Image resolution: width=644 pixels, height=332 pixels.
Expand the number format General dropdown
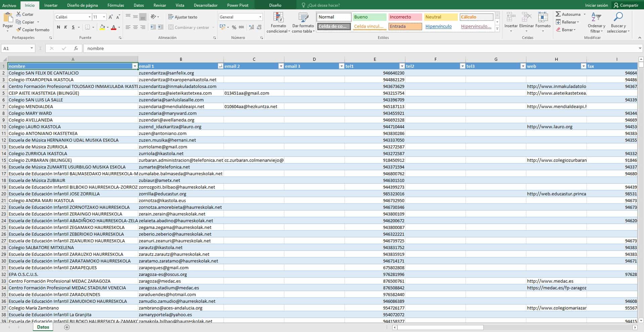(x=260, y=17)
